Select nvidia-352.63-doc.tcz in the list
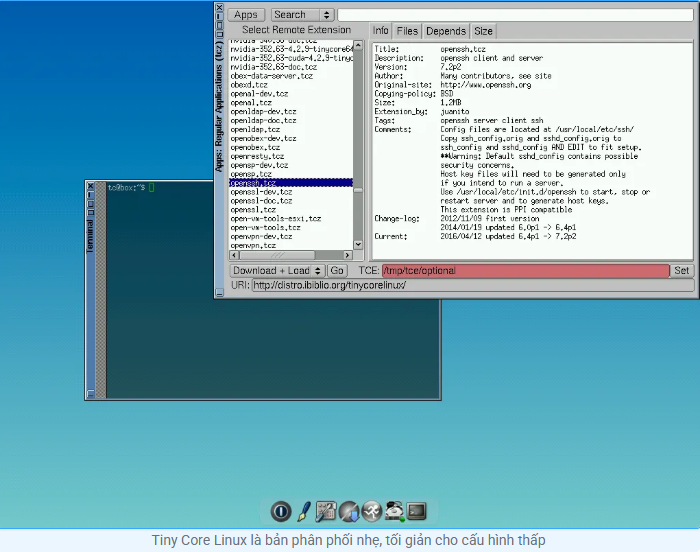The width and height of the screenshot is (700, 552). coord(291,67)
